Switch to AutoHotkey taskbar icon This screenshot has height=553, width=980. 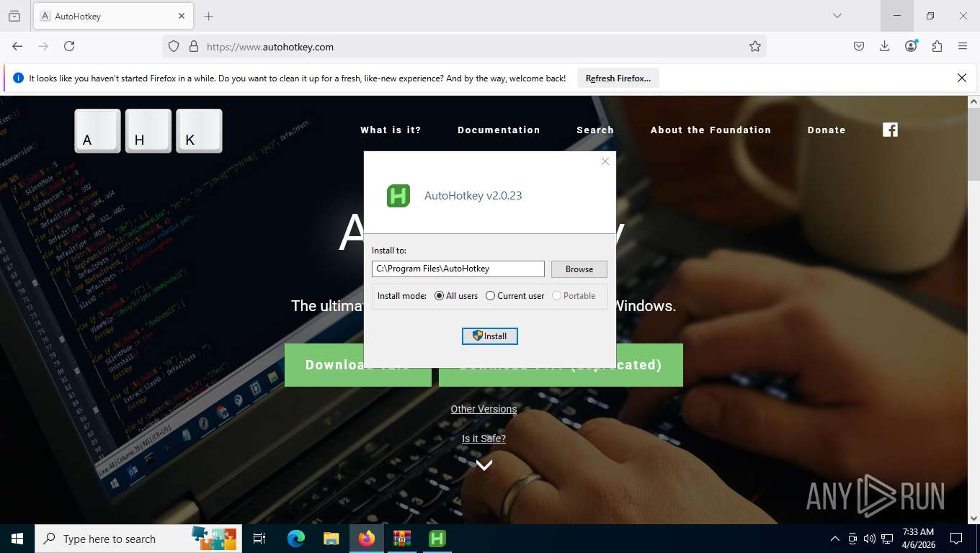coord(437,539)
